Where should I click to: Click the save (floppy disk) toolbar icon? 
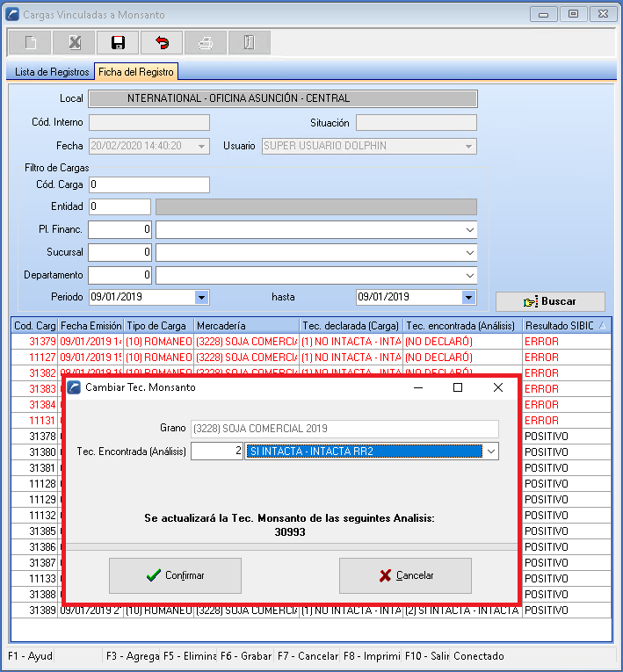coord(118,42)
